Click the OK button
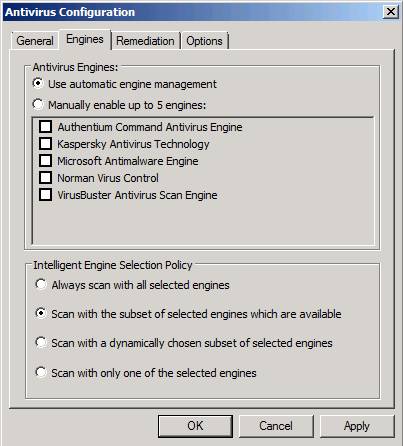The width and height of the screenshot is (403, 446). pos(195,426)
